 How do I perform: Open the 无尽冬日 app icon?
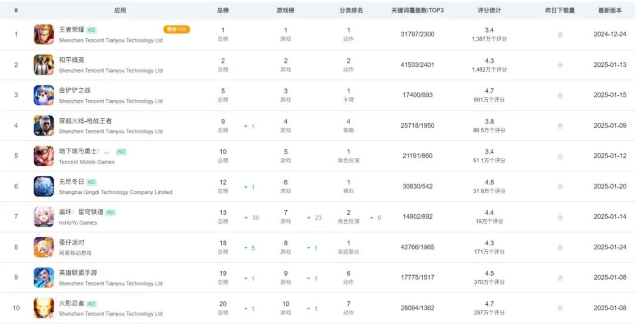point(44,186)
